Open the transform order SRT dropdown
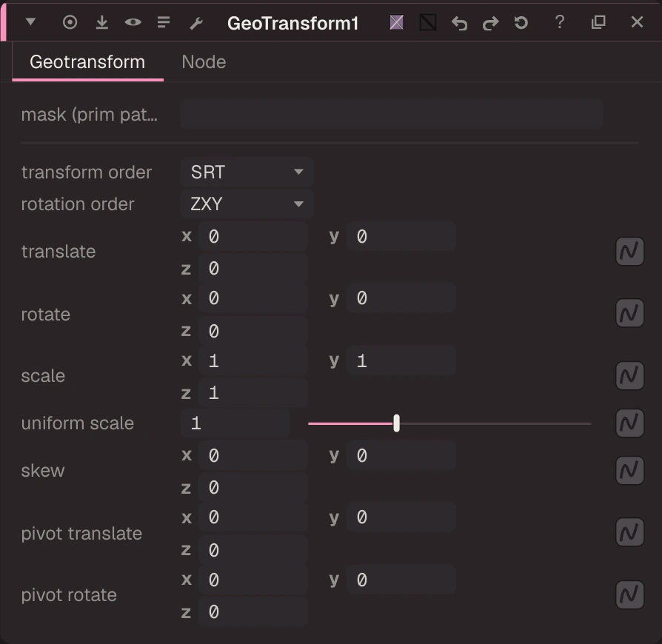Image resolution: width=662 pixels, height=644 pixels. pyautogui.click(x=247, y=172)
